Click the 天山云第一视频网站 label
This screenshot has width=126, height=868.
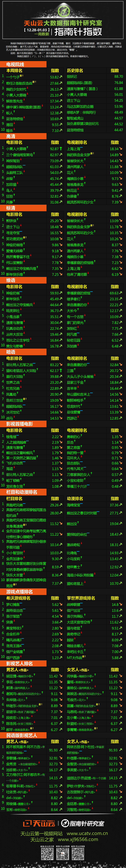(41, 833)
